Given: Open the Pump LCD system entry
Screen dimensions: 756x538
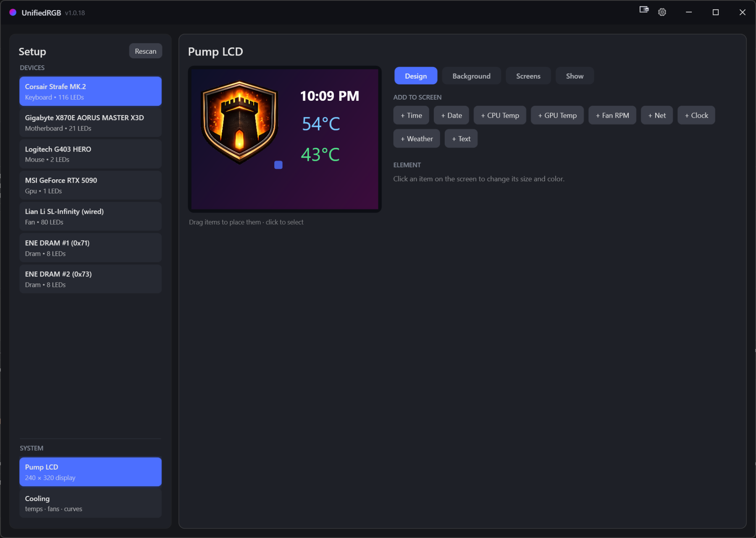Looking at the screenshot, I should pyautogui.click(x=90, y=472).
